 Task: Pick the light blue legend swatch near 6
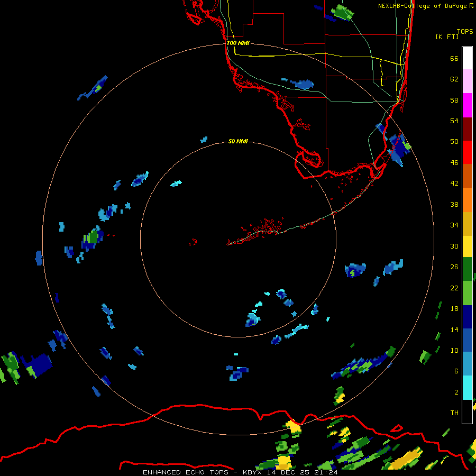coord(467,364)
